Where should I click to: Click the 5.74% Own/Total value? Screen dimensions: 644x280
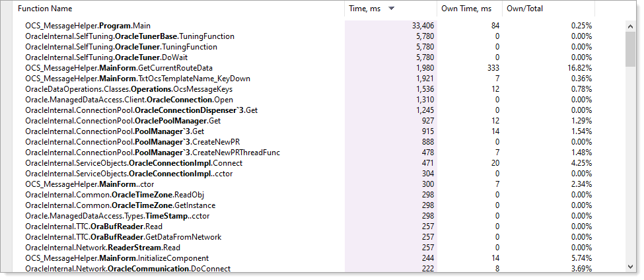tap(581, 258)
